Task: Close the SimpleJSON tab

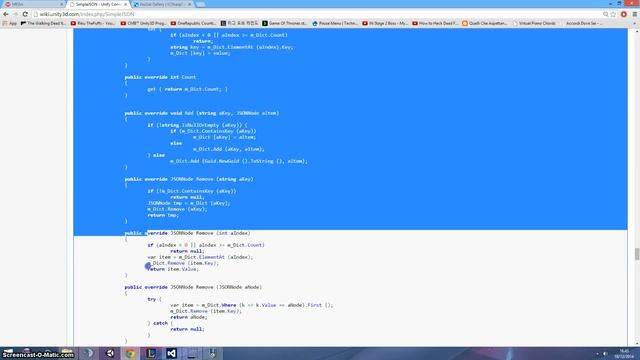Action: click(125, 4)
